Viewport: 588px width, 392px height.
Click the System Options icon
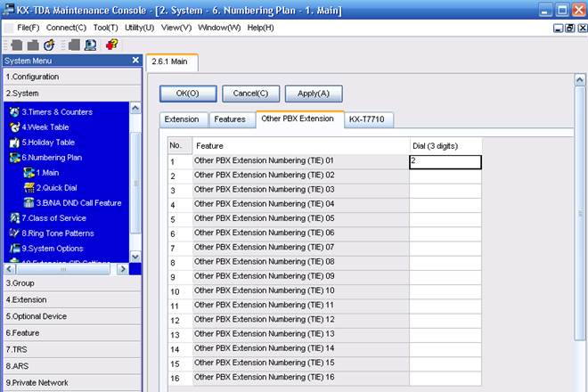coord(14,249)
